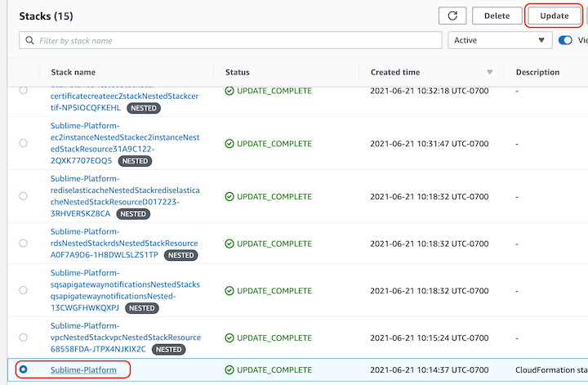Open the rediselasticacheNestedStack stack link
Viewport: 588px width, 385px height.
pyautogui.click(x=125, y=196)
